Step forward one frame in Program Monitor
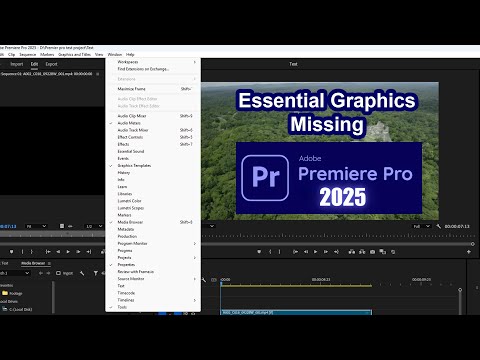This screenshot has height=360, width=480. pyautogui.click(x=326, y=252)
